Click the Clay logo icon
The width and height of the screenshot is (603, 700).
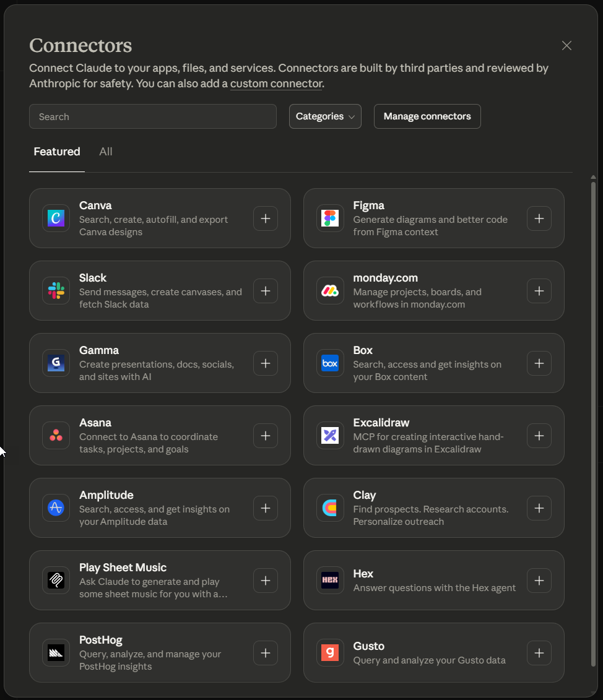click(x=330, y=508)
